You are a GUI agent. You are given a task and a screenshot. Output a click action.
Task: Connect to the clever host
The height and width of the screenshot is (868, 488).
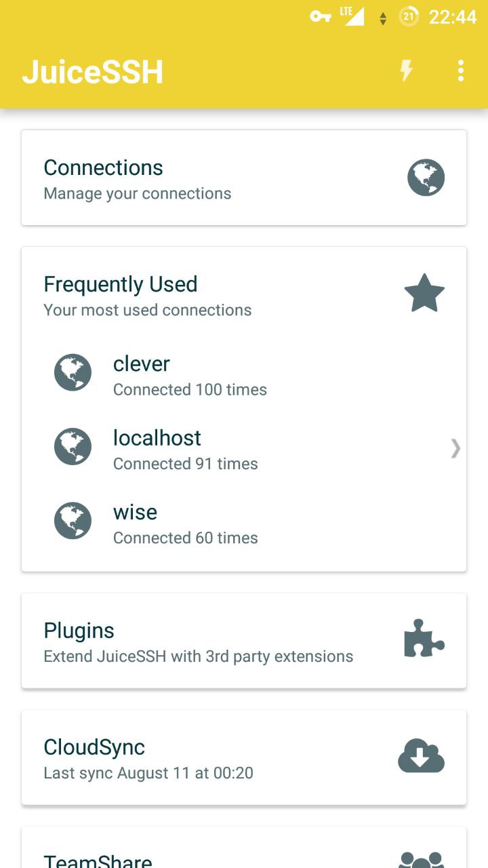tap(190, 375)
